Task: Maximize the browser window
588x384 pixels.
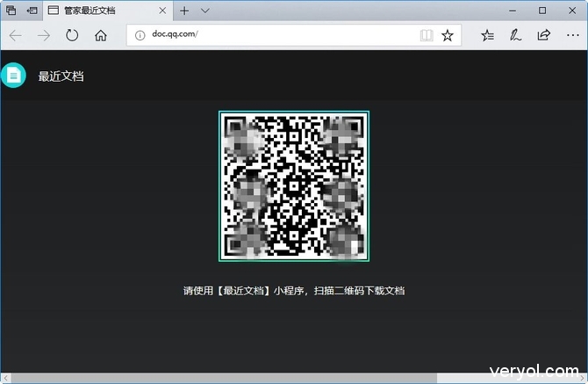Action: point(542,11)
